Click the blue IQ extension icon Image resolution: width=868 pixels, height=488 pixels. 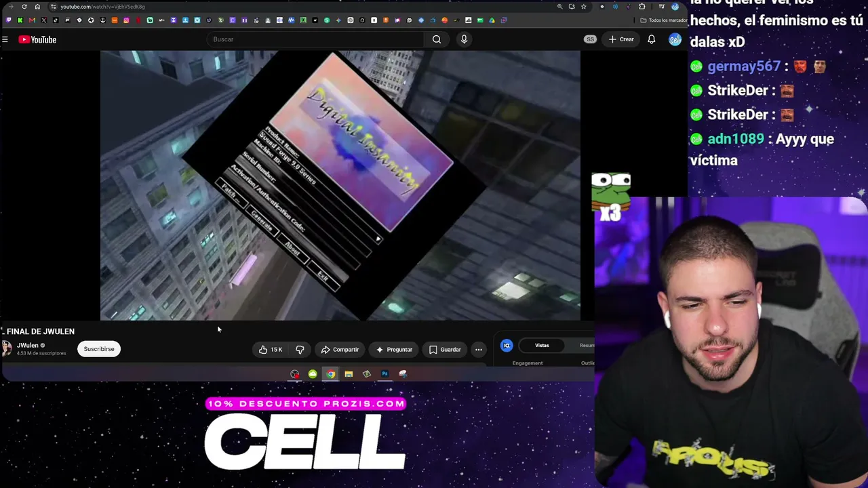point(507,346)
